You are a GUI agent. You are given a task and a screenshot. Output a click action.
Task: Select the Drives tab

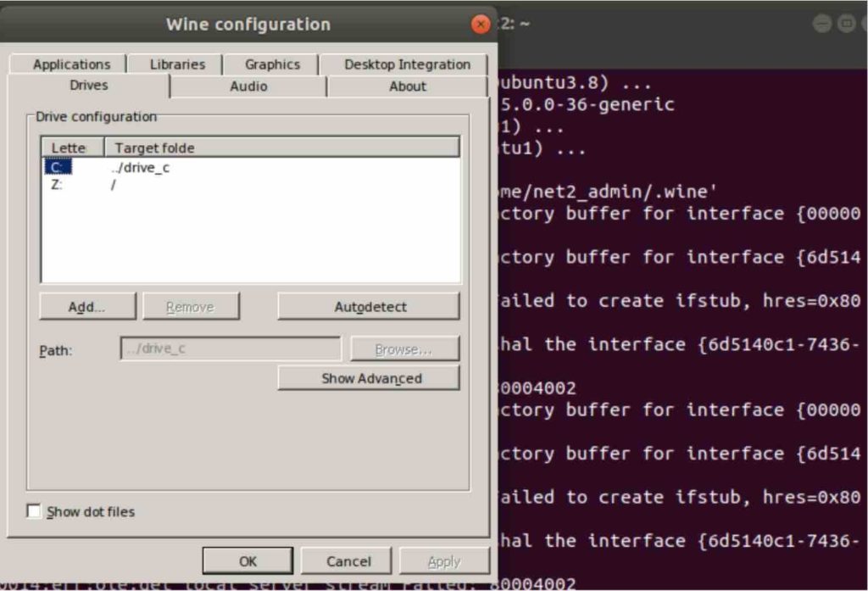point(88,85)
